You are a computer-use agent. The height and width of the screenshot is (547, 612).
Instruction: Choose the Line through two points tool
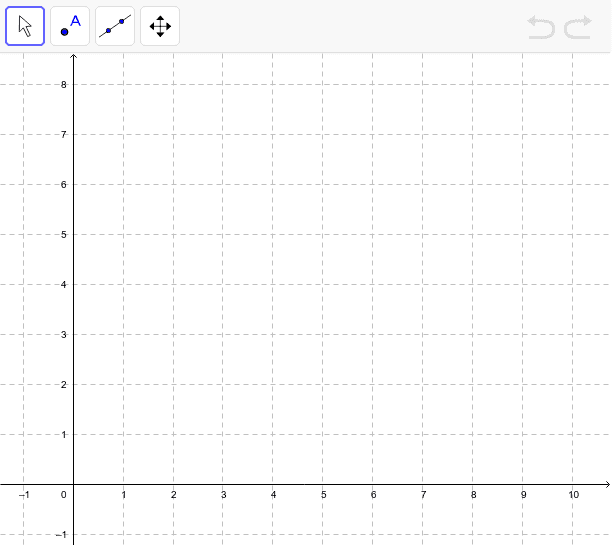pos(115,26)
